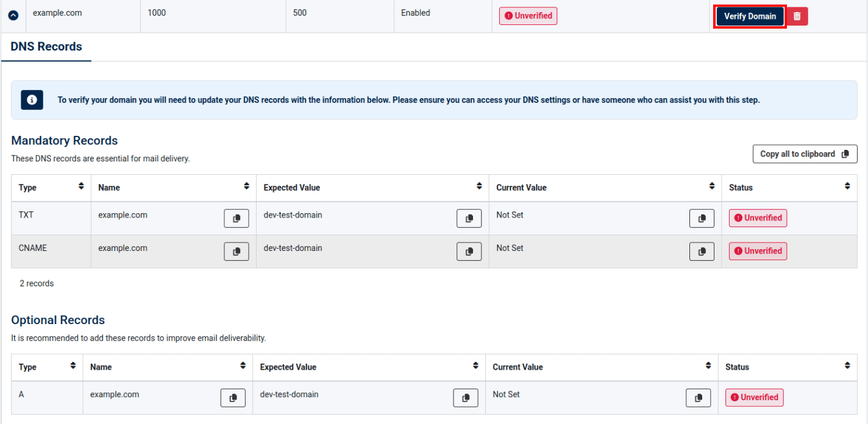
Task: Collapse the example.com domain row chevron
Action: [x=13, y=16]
